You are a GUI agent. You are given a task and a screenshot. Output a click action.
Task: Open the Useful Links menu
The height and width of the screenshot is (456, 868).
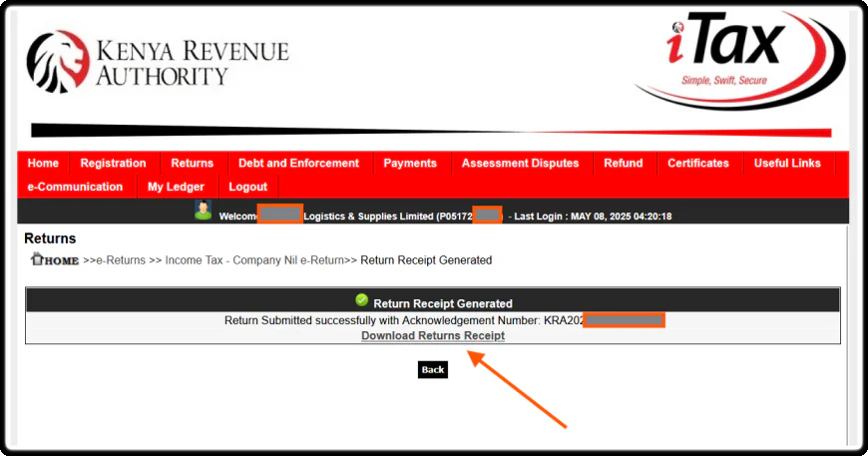787,163
